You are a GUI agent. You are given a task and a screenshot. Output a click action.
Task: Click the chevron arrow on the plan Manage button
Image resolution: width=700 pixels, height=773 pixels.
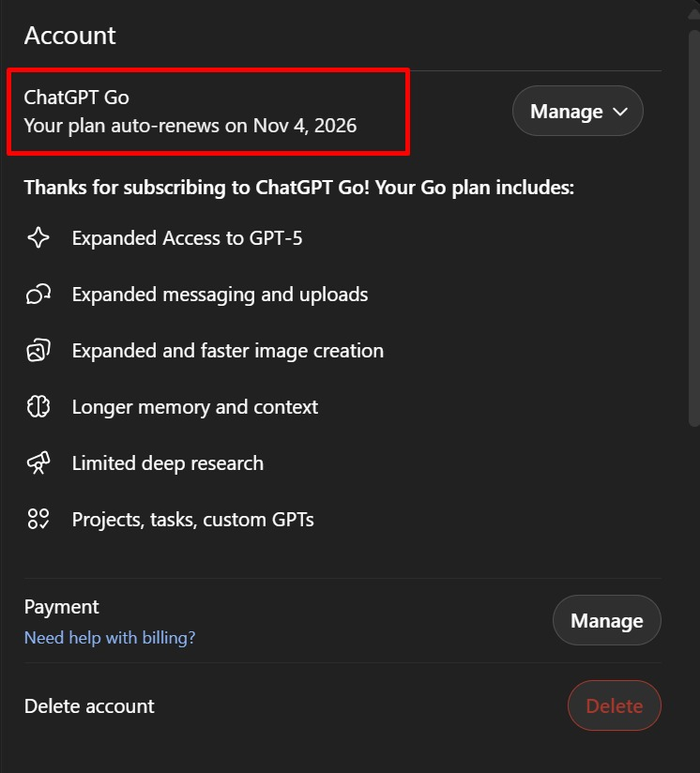(620, 112)
